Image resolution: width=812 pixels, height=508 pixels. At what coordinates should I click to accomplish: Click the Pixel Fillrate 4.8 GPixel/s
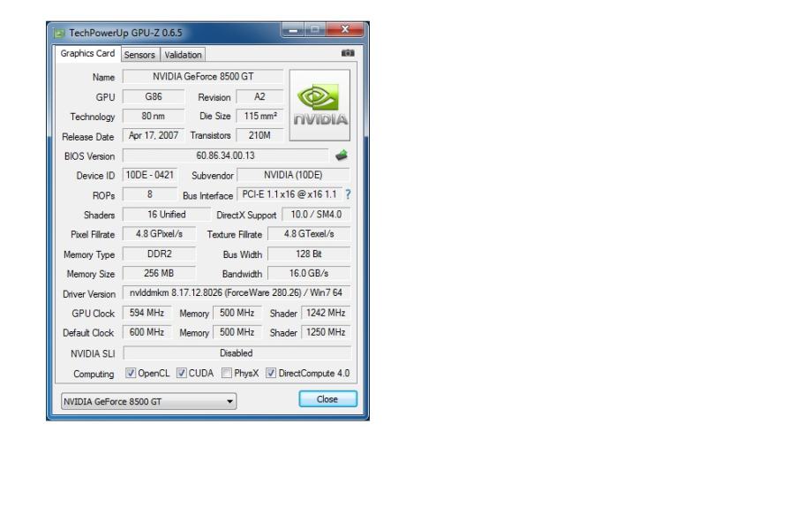point(159,234)
